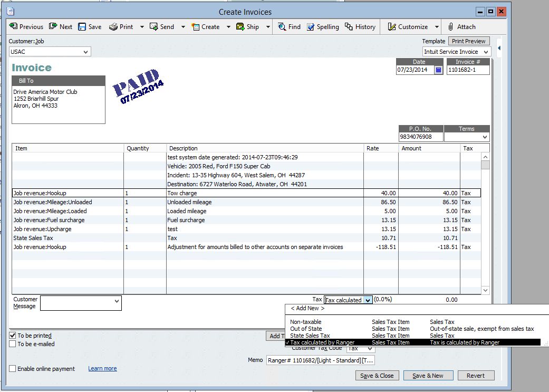The image size is (549, 392).
Task: Choose Out of State tax item
Action: point(306,329)
